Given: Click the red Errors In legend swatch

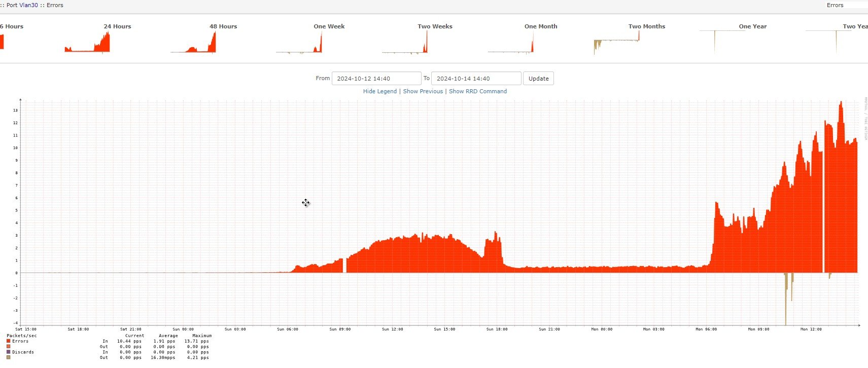Looking at the screenshot, I should tap(9, 341).
